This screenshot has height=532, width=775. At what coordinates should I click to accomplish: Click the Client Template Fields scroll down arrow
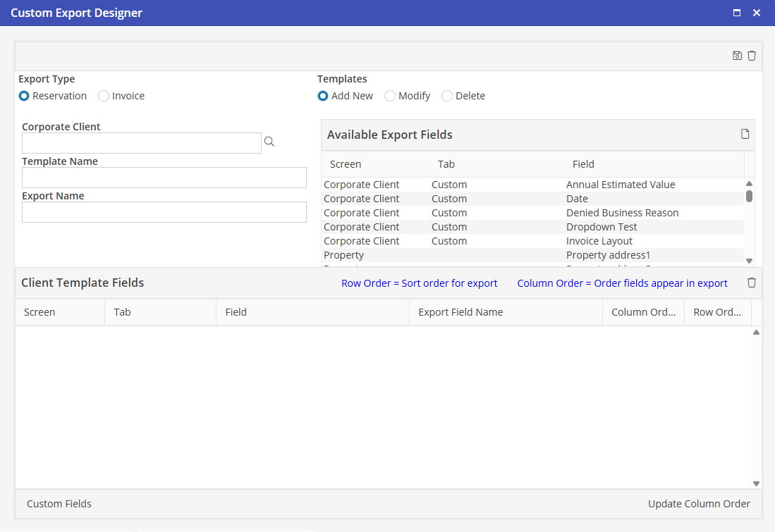[756, 483]
